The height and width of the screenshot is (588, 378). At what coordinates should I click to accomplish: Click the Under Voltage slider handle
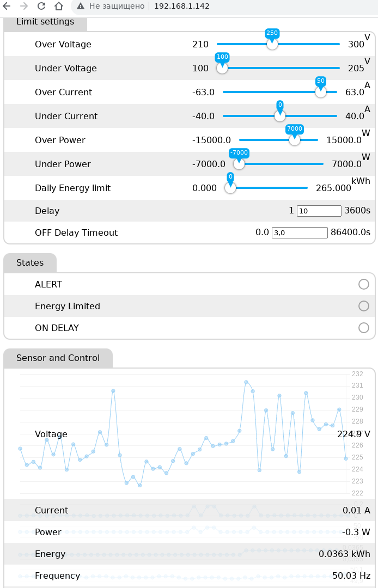pyautogui.click(x=222, y=68)
